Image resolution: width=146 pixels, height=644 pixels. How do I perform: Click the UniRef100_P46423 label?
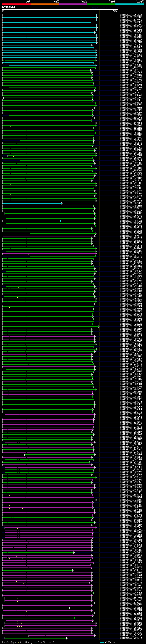[131, 284]
